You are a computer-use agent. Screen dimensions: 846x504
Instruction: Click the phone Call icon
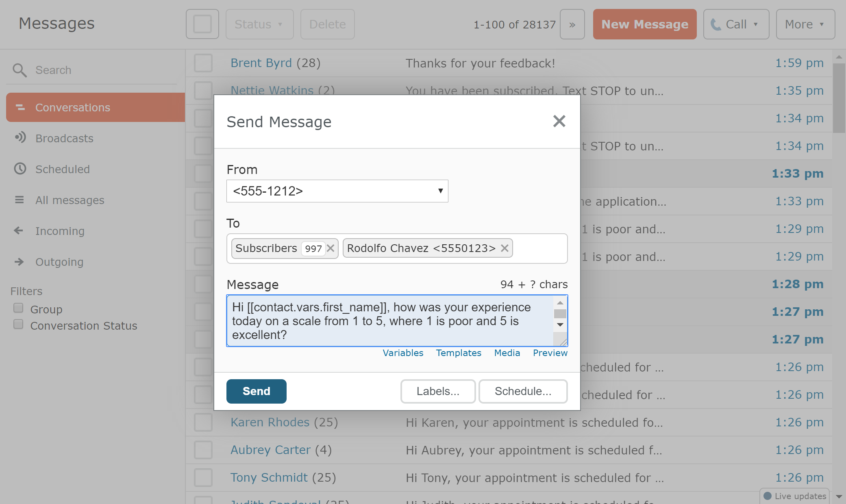point(716,24)
